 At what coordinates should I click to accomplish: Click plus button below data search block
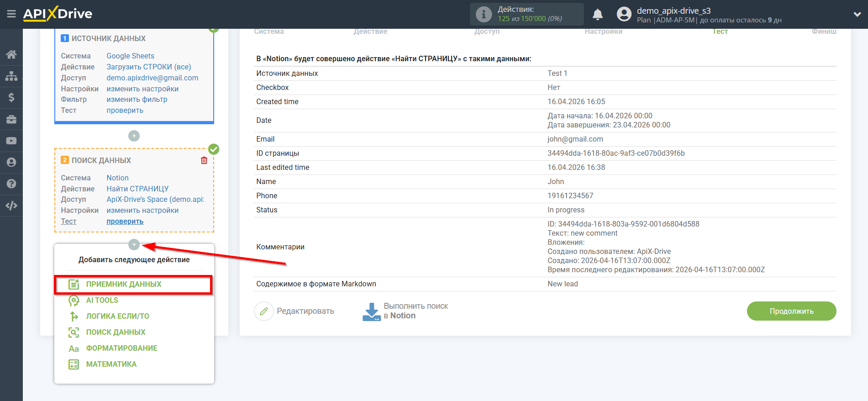click(134, 245)
